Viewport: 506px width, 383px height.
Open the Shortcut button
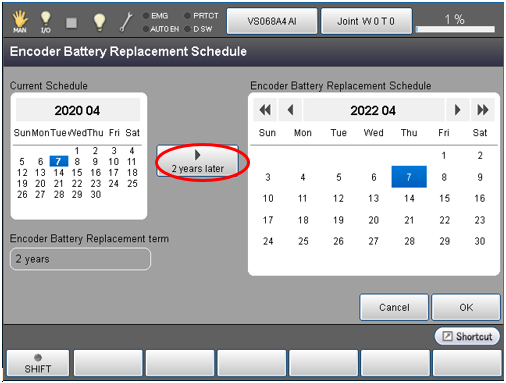pos(467,337)
